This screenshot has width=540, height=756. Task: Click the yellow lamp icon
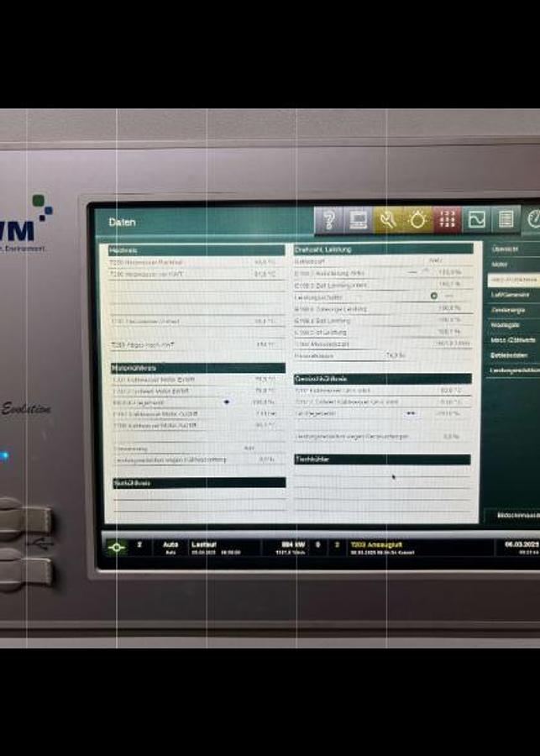click(x=417, y=220)
